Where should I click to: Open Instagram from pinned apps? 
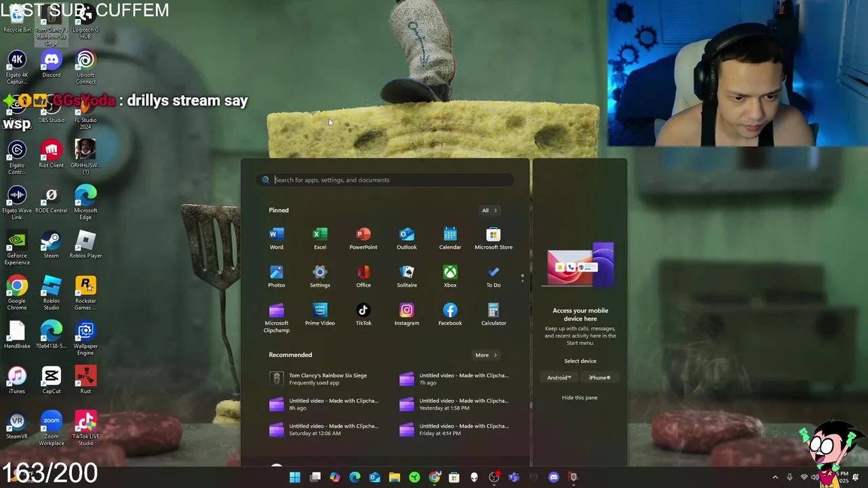(407, 314)
